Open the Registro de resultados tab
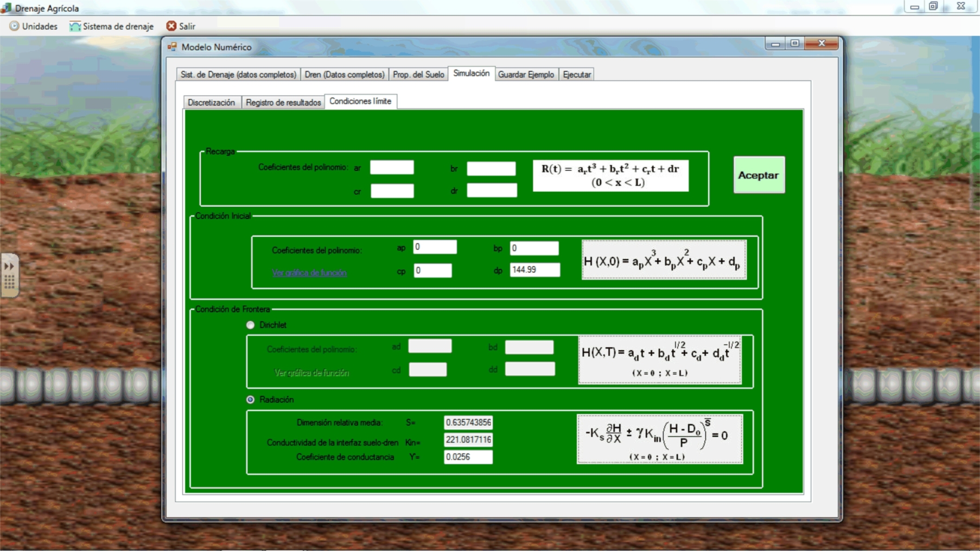980x551 pixels. 283,102
